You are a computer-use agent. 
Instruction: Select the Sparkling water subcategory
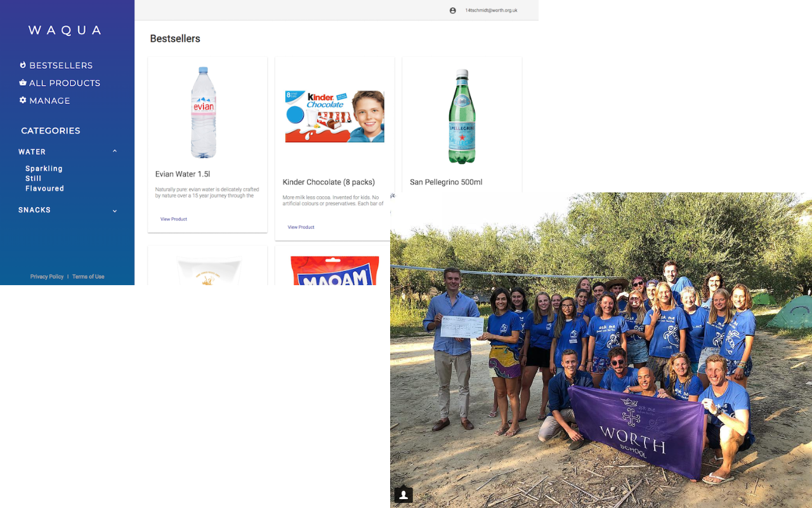coord(44,168)
